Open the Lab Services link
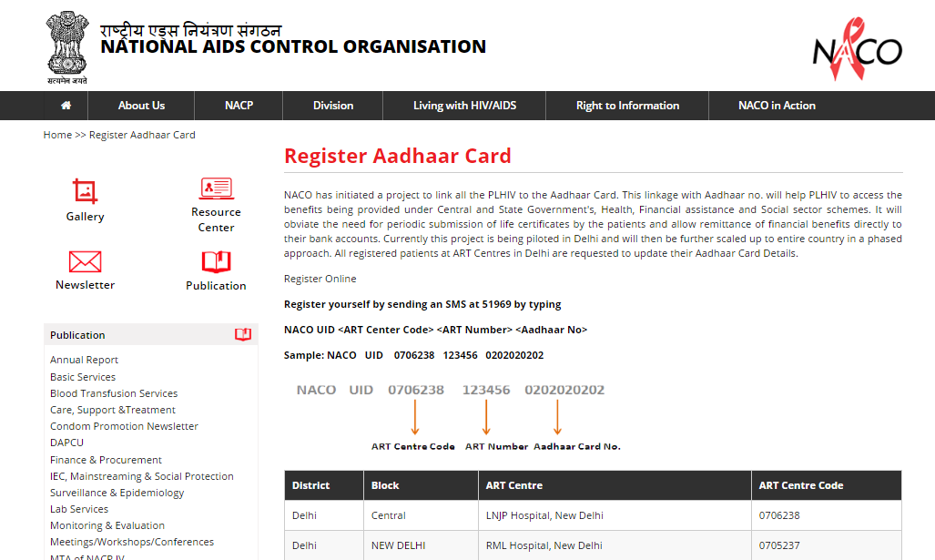This screenshot has width=935, height=560. pyautogui.click(x=79, y=509)
